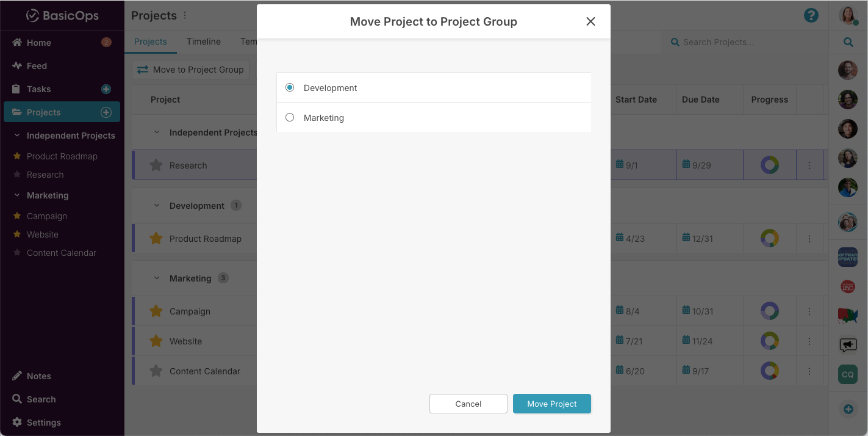868x436 pixels.
Task: Open the US map channel icon
Action: [x=848, y=315]
